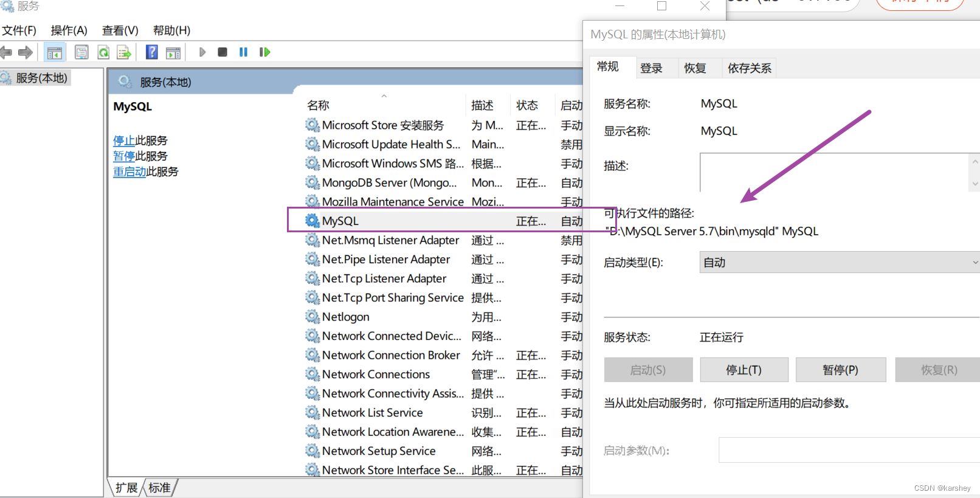The height and width of the screenshot is (498, 980).
Task: Click gear icon of Network Setup Service
Action: click(x=312, y=451)
